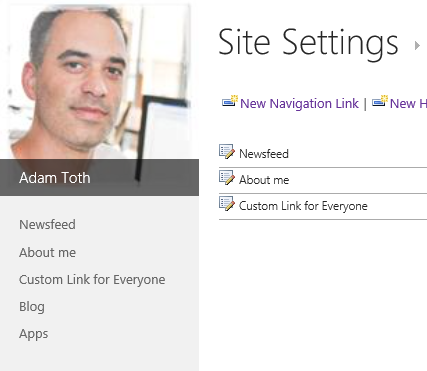
Task: Click Adam Toth's profile photo
Action: point(99,82)
